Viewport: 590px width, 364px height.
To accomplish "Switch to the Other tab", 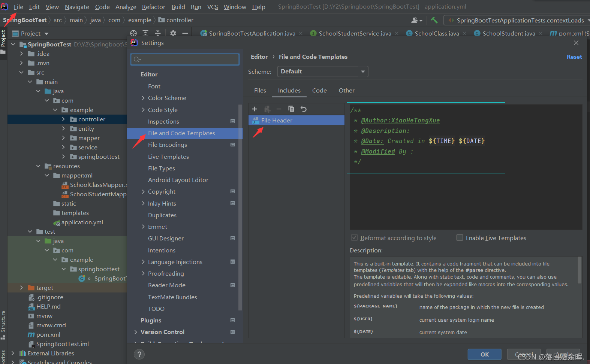I will pos(346,90).
